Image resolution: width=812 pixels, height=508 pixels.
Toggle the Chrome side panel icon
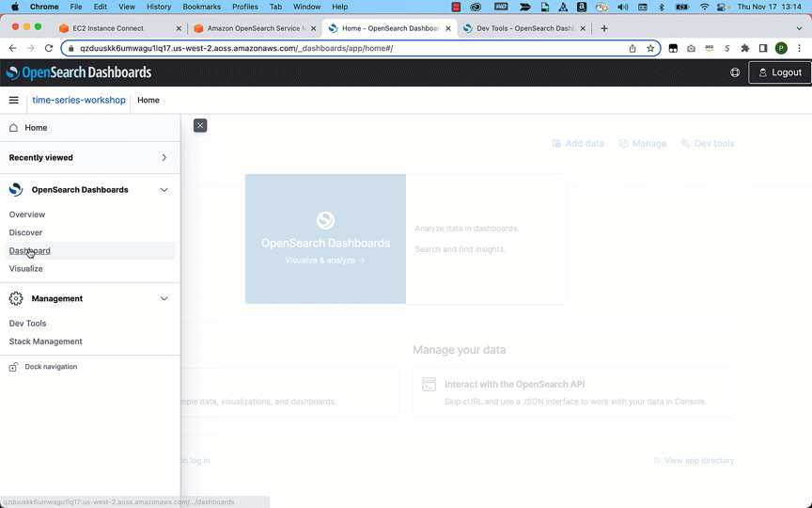click(x=763, y=48)
